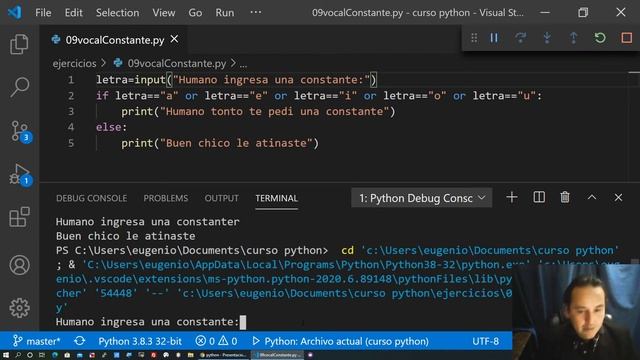This screenshot has height=360, width=640.
Task: Switch to the OUTPUT tab
Action: pos(222,198)
